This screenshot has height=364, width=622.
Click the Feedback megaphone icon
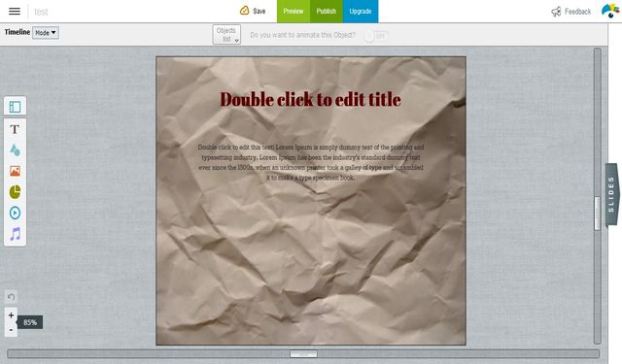[556, 12]
